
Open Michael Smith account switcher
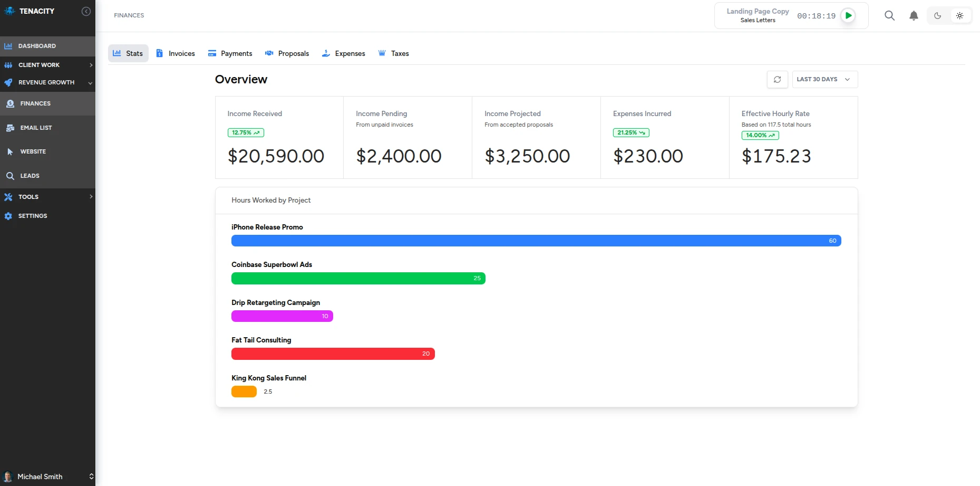click(47, 477)
